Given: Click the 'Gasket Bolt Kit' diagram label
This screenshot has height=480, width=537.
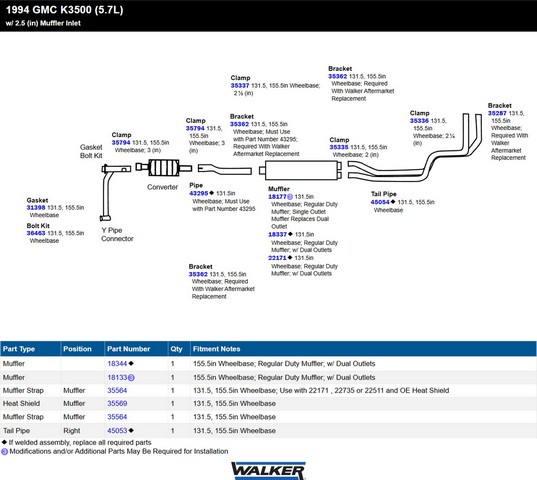Looking at the screenshot, I should (x=91, y=151).
